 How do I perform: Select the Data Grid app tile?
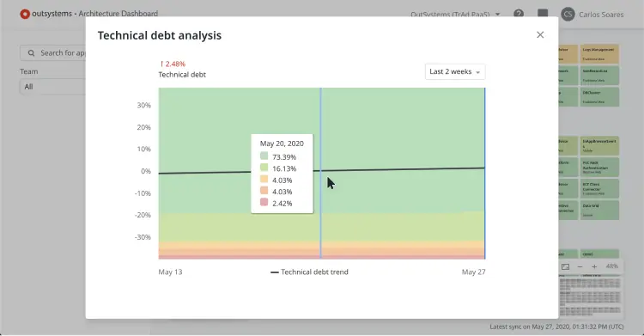pyautogui.click(x=599, y=210)
